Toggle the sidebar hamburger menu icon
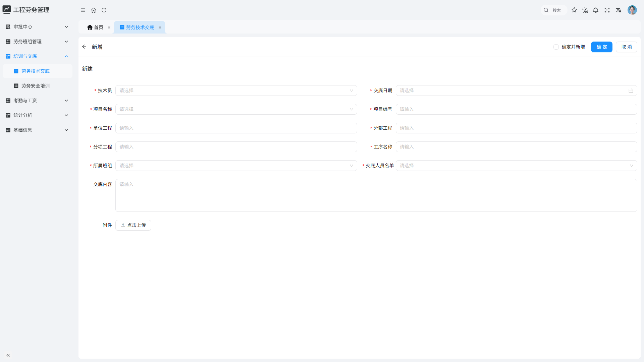Viewport: 644px width, 362px height. pos(83,10)
